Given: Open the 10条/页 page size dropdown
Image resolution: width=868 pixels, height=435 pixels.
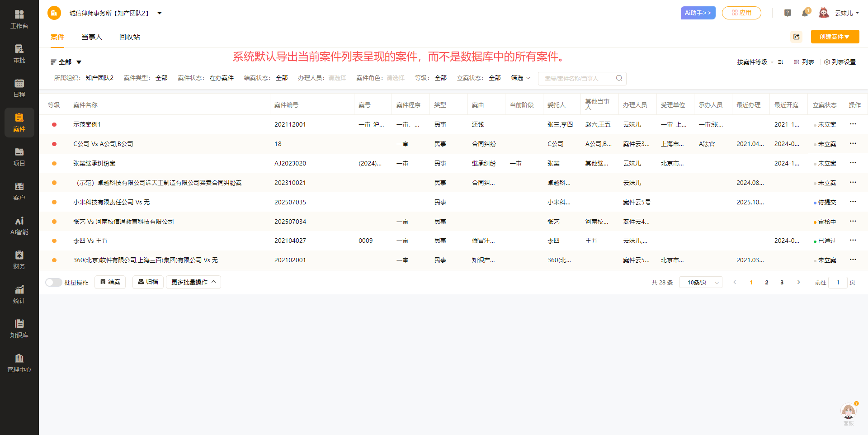Looking at the screenshot, I should click(x=701, y=282).
